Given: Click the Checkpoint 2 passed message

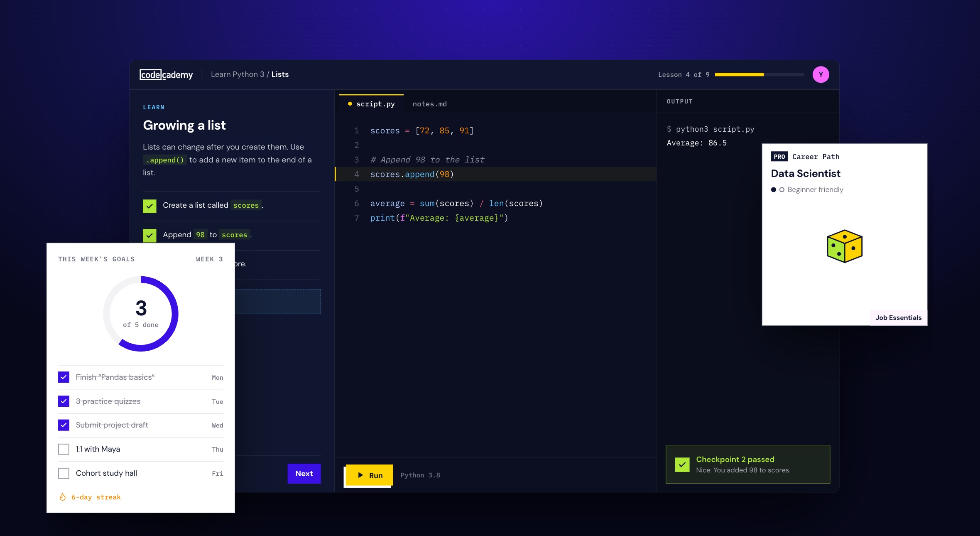Looking at the screenshot, I should click(x=747, y=465).
